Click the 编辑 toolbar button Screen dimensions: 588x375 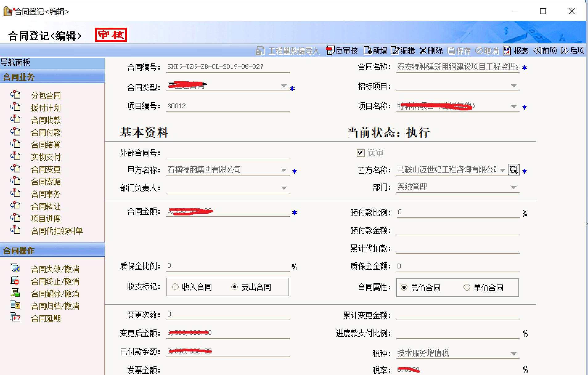(403, 50)
